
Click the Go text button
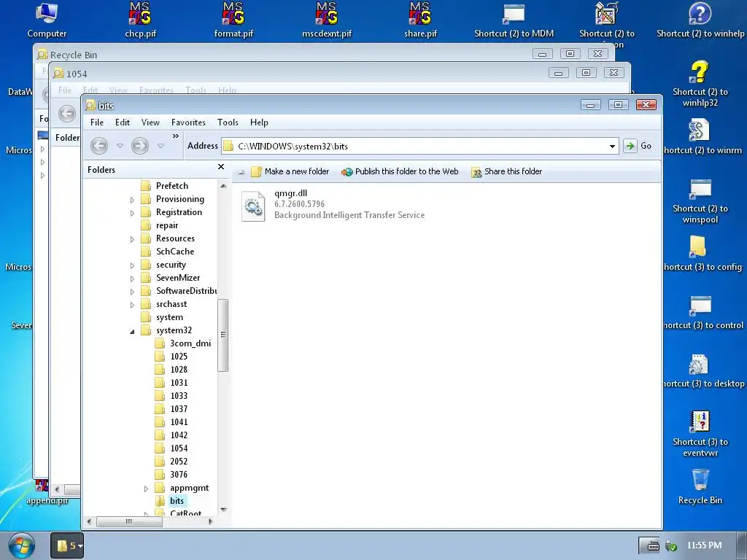click(646, 146)
